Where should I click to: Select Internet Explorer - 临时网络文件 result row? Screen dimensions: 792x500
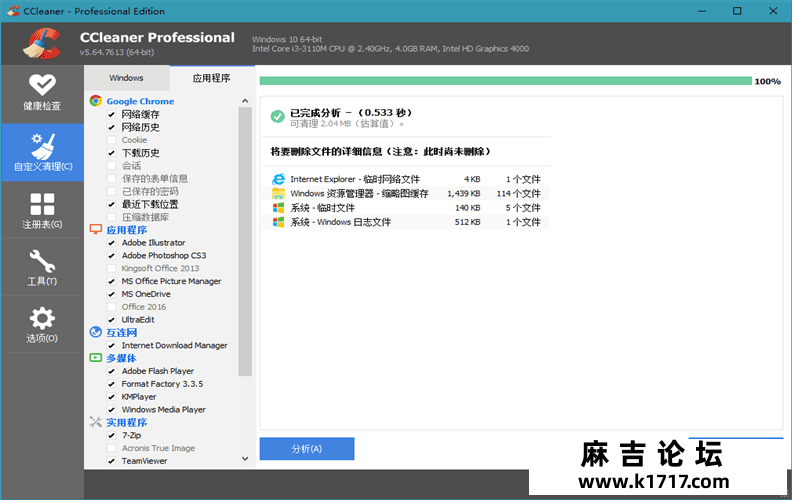point(406,179)
